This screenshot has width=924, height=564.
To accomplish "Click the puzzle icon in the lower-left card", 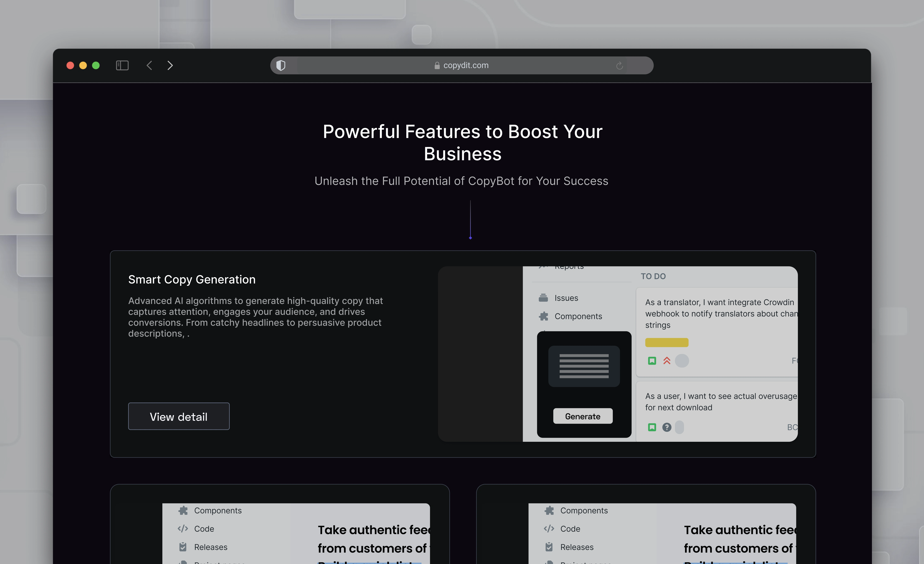I will [x=183, y=510].
